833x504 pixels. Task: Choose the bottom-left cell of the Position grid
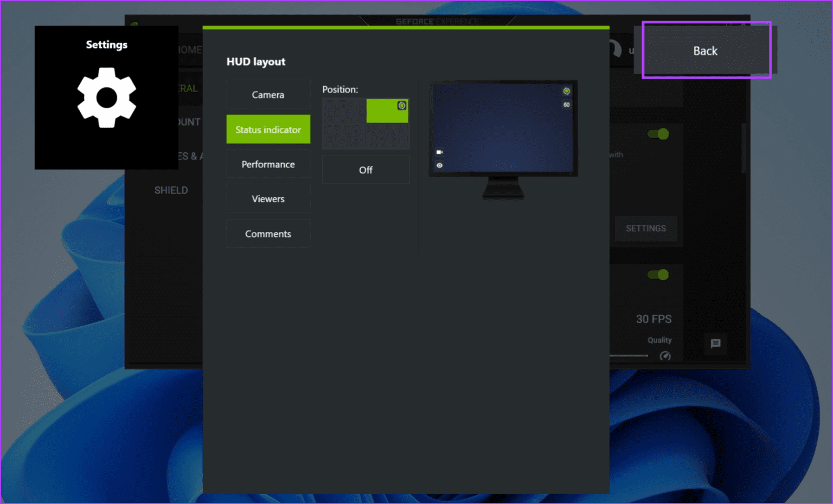[x=344, y=137]
